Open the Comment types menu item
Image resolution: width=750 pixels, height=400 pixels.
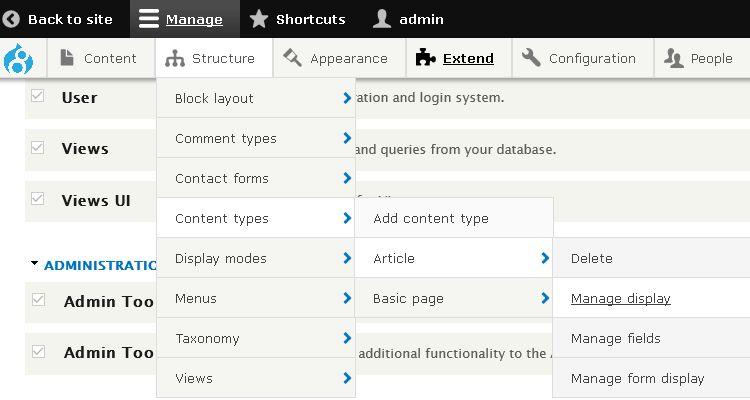(256, 138)
